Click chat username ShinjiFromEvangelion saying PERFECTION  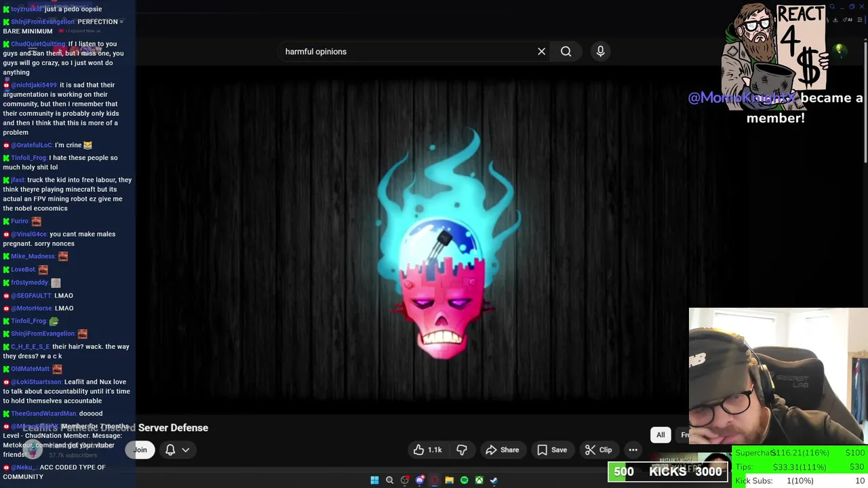[x=43, y=22]
